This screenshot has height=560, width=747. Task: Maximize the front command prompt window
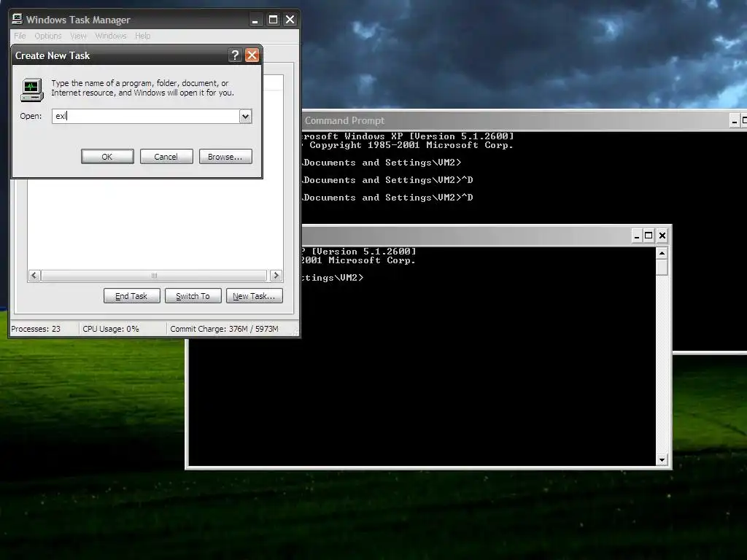[649, 236]
